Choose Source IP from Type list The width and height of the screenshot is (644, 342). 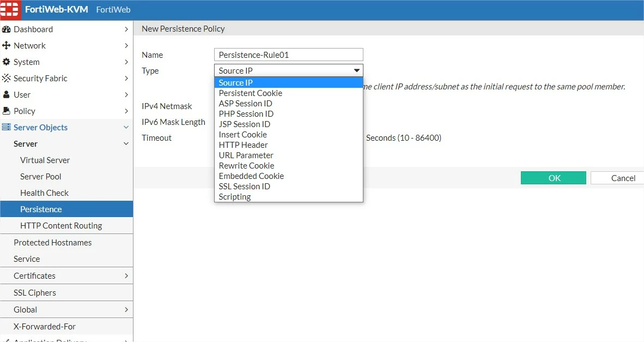click(x=288, y=82)
